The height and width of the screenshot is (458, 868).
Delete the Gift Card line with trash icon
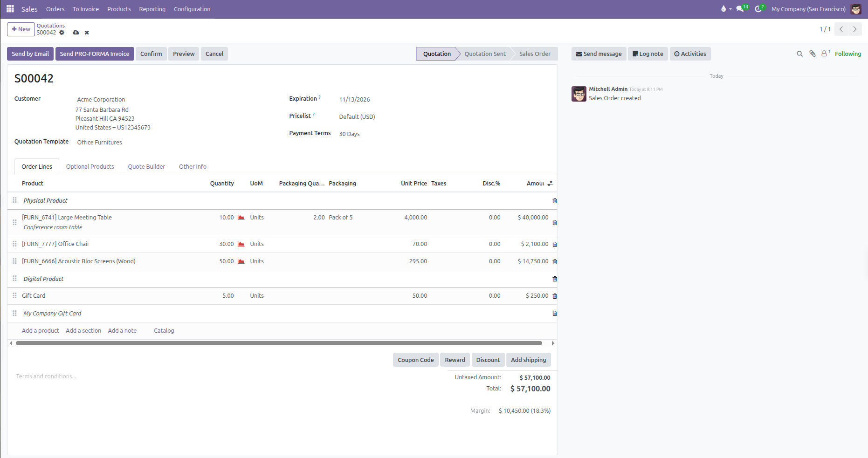click(555, 296)
